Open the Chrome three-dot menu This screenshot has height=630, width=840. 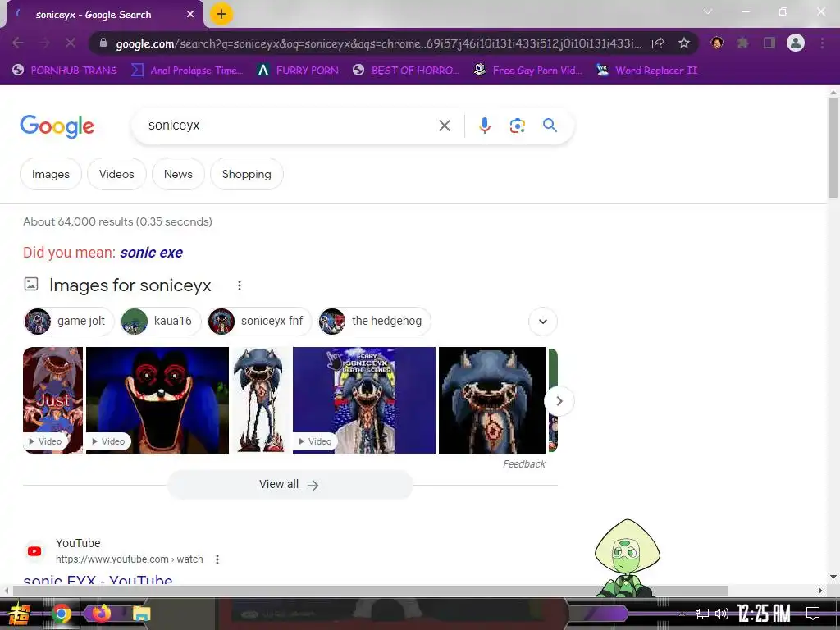click(822, 43)
